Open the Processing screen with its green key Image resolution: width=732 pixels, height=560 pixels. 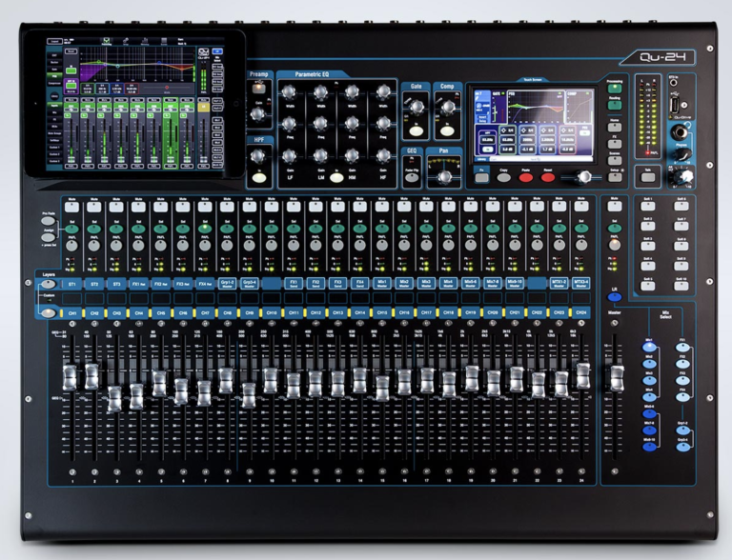(x=615, y=89)
